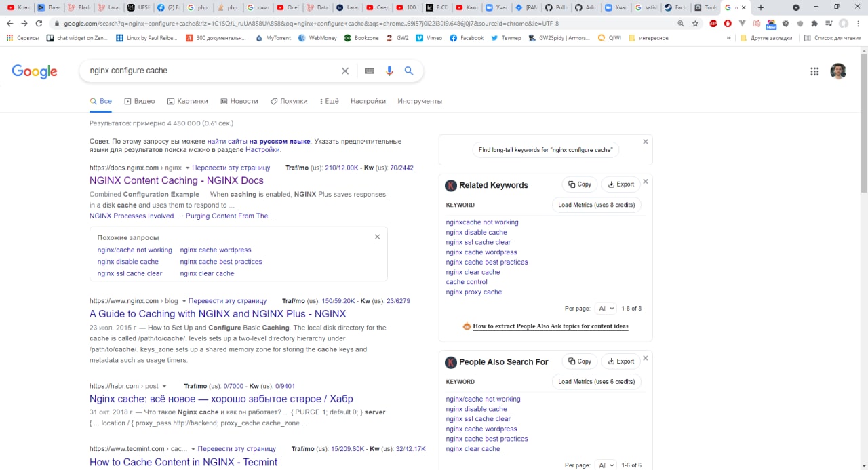The height and width of the screenshot is (470, 868).
Task: Show hidden bookmarks with the chevron
Action: [729, 38]
